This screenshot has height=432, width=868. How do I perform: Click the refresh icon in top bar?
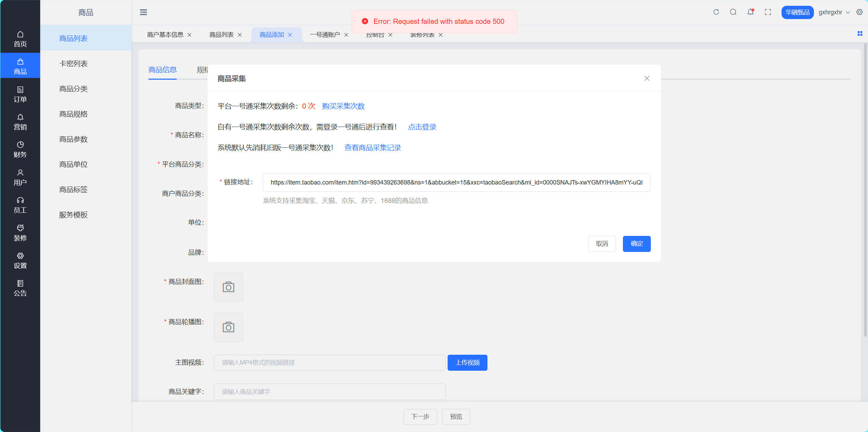tap(716, 12)
